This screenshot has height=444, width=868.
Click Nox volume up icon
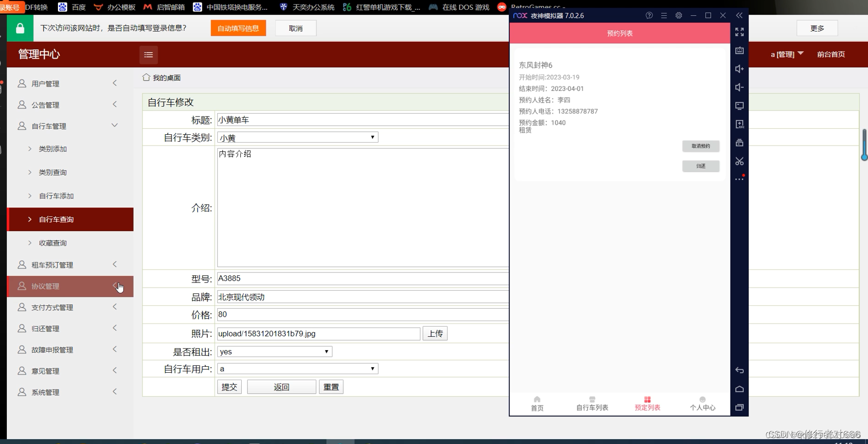pyautogui.click(x=739, y=69)
